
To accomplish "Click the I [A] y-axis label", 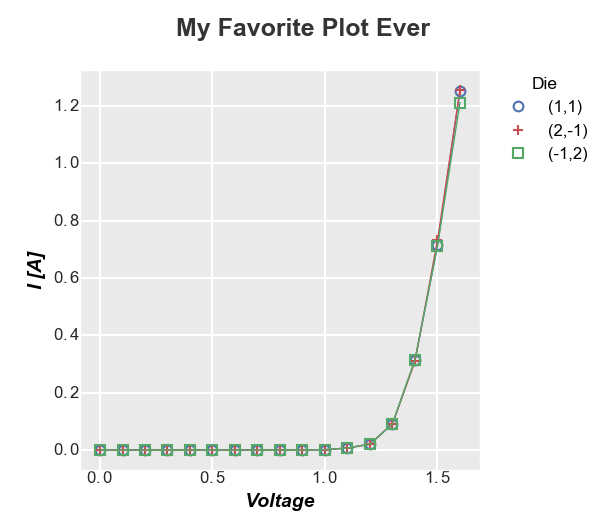I will 36,271.
